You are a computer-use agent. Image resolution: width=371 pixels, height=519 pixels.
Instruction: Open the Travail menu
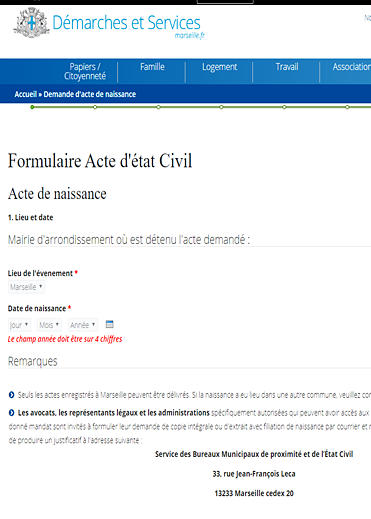(x=287, y=67)
